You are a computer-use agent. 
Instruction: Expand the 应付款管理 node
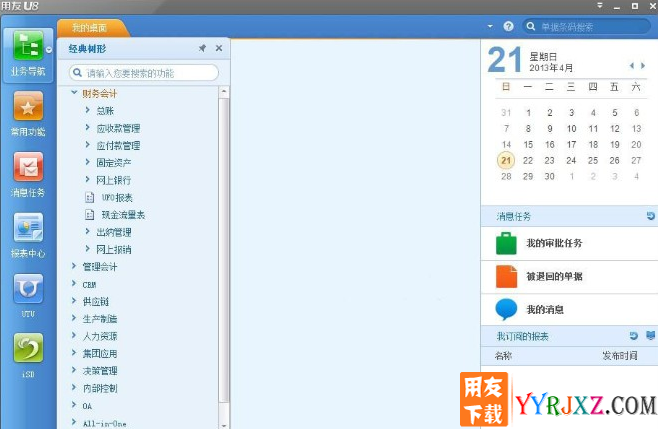pyautogui.click(x=87, y=145)
